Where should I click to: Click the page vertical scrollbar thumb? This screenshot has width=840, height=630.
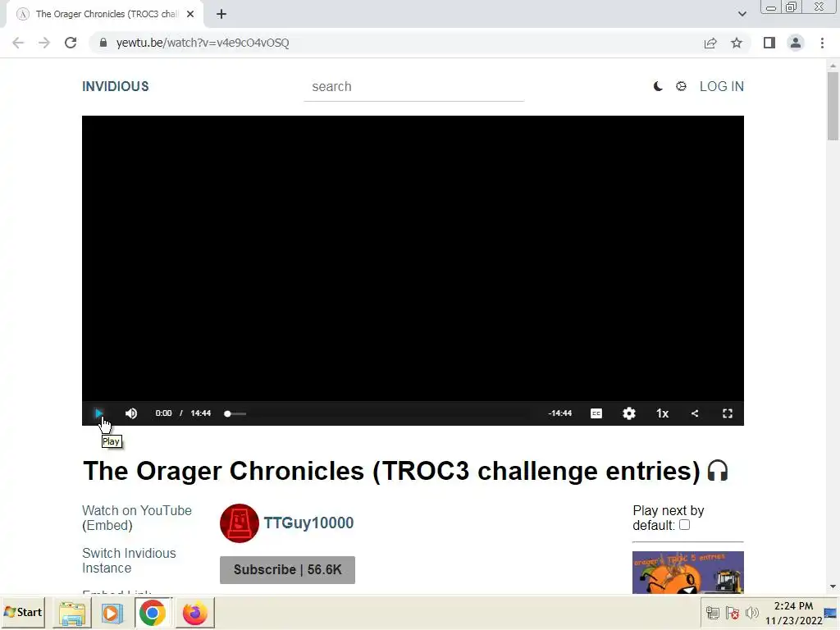(x=833, y=106)
